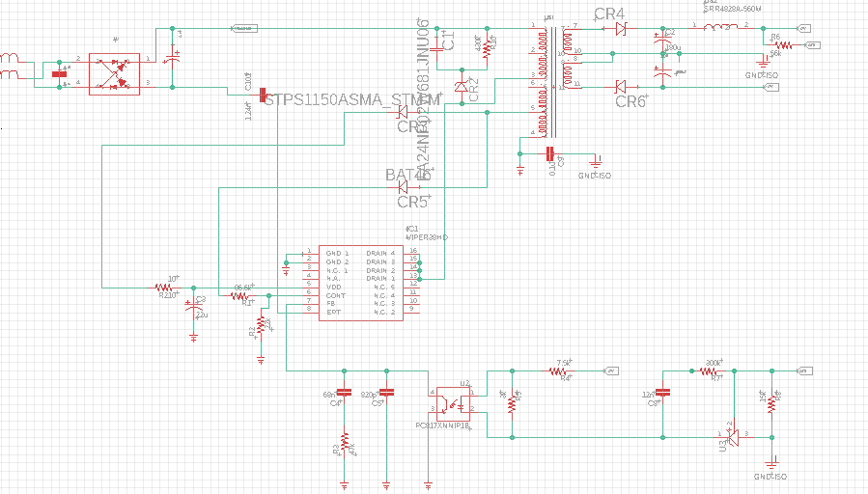Select the C10 capacitor symbol

[x=263, y=96]
